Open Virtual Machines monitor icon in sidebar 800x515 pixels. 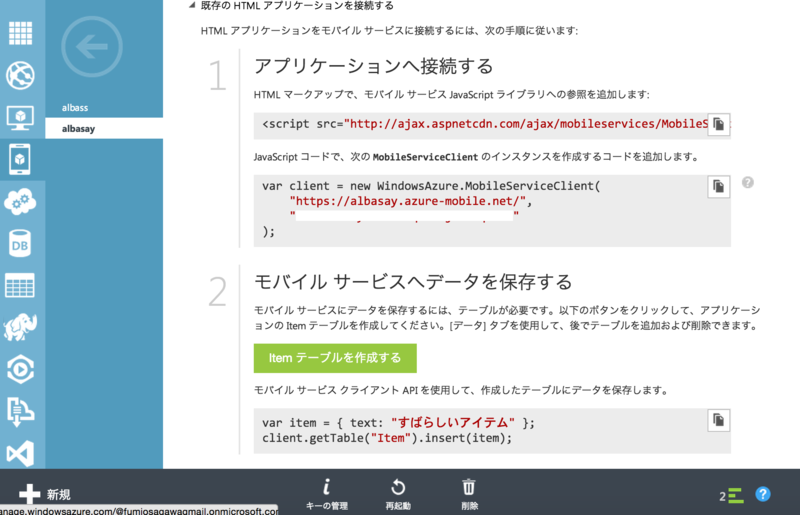point(20,117)
